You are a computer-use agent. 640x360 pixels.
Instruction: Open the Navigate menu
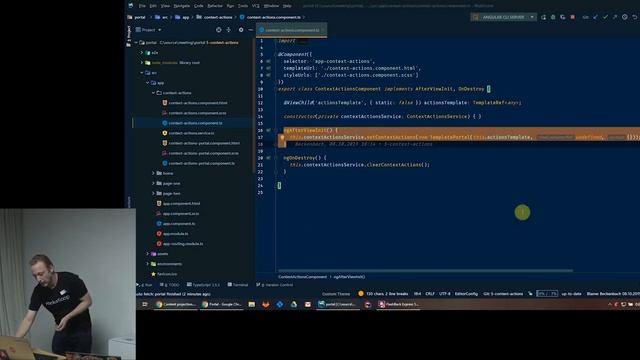tap(182, 6)
